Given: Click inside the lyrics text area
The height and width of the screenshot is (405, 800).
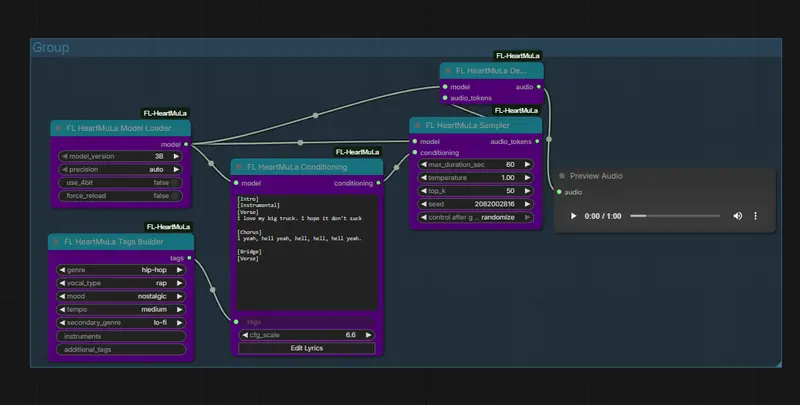Looking at the screenshot, I should (x=306, y=280).
